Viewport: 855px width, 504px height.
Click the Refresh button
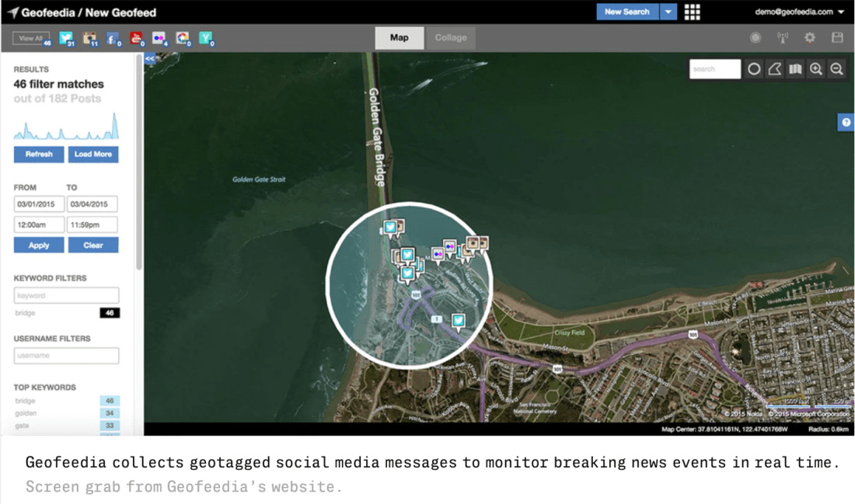click(x=39, y=155)
